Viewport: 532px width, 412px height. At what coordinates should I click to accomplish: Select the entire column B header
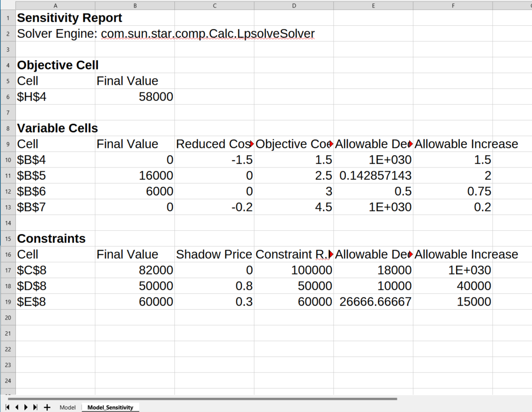click(x=135, y=5)
